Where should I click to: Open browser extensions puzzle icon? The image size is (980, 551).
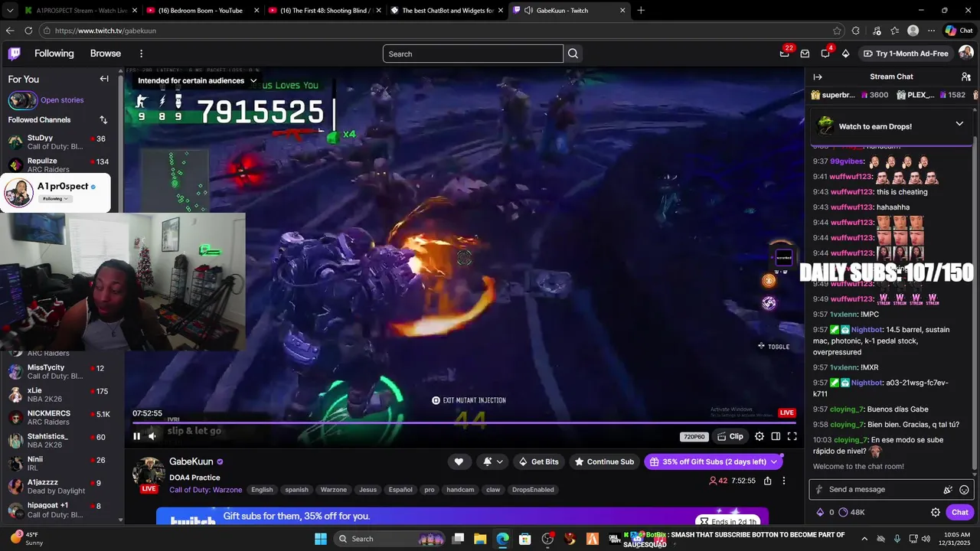pyautogui.click(x=856, y=31)
